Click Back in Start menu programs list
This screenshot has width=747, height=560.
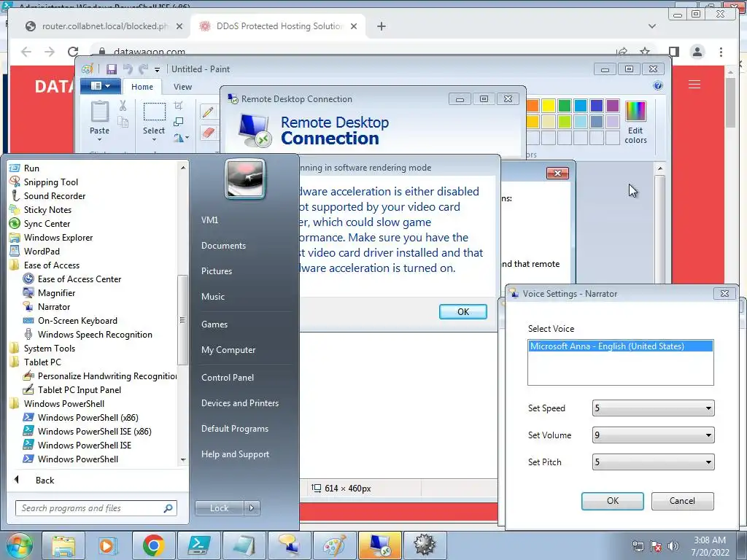[44, 480]
